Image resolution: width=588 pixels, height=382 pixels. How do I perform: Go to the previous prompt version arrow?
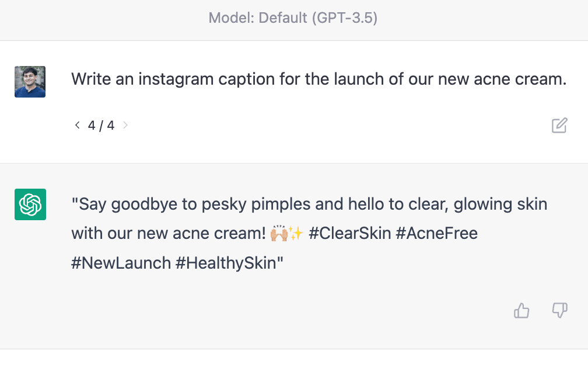pos(77,125)
